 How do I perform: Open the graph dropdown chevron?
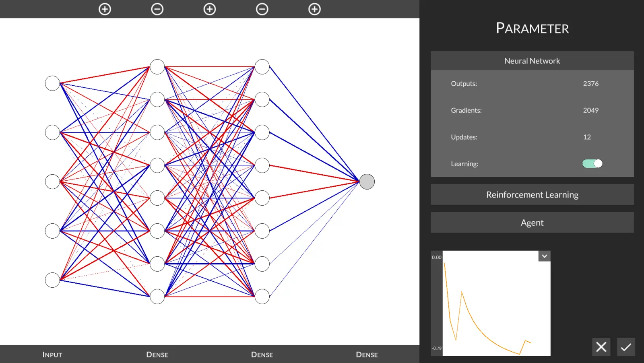[x=544, y=256]
